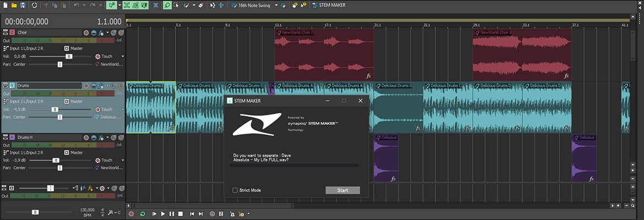Click the Vol slider on Drums track
Image resolution: width=644 pixels, height=220 pixels.
pyautogui.click(x=55, y=109)
